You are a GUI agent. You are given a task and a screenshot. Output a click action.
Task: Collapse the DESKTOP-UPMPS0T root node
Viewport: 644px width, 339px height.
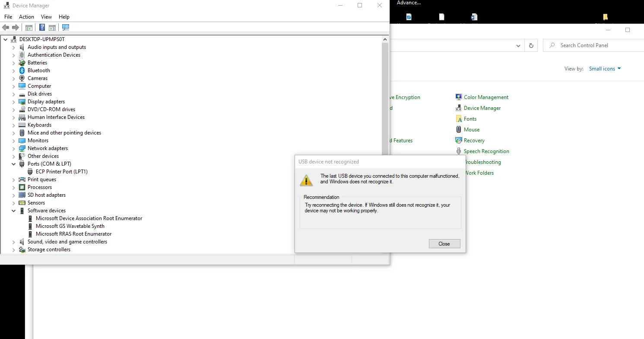6,39
